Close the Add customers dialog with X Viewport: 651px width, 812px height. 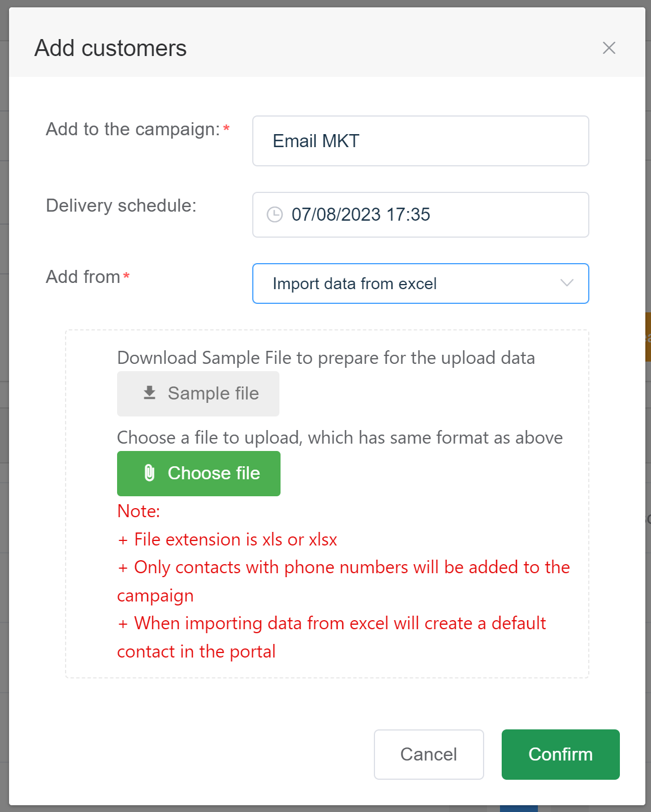tap(609, 48)
